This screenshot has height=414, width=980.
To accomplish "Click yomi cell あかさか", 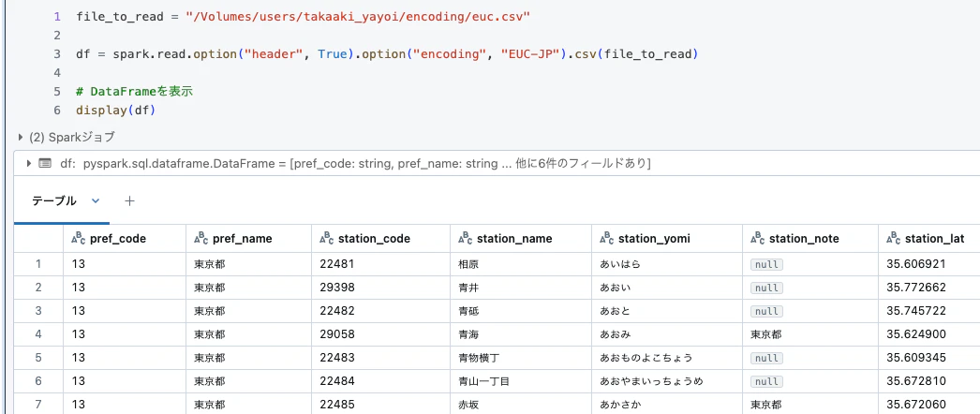I will point(667,404).
